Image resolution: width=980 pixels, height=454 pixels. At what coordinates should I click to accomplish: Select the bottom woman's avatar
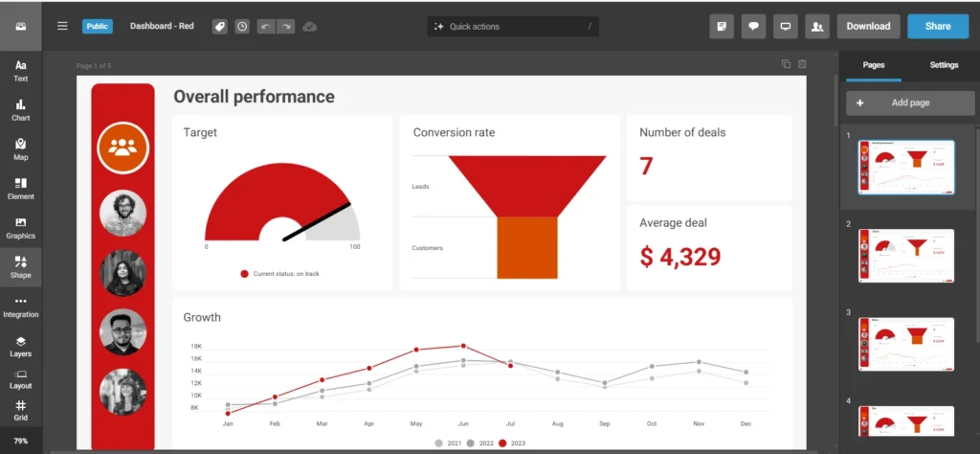tap(122, 392)
